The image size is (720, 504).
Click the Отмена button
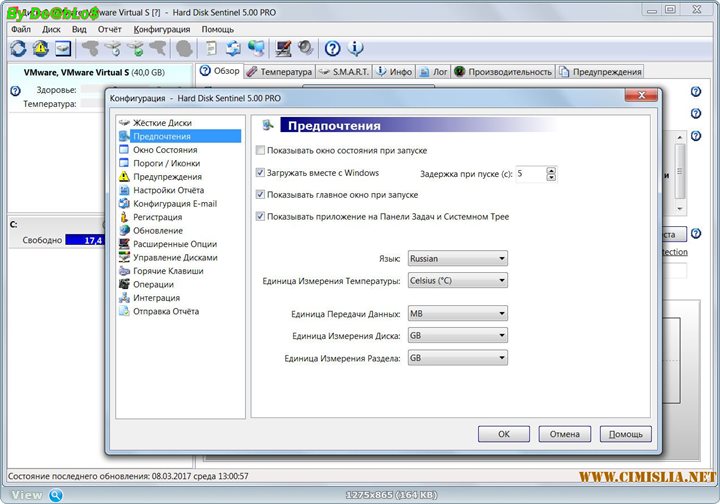(565, 434)
